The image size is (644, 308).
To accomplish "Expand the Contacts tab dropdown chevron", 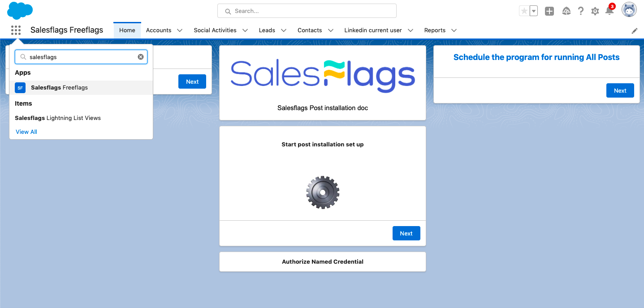I will (x=331, y=30).
